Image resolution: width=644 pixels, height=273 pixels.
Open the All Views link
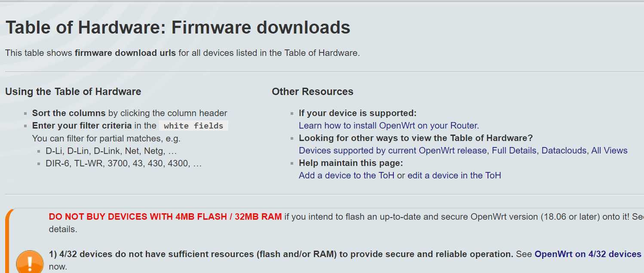click(609, 150)
